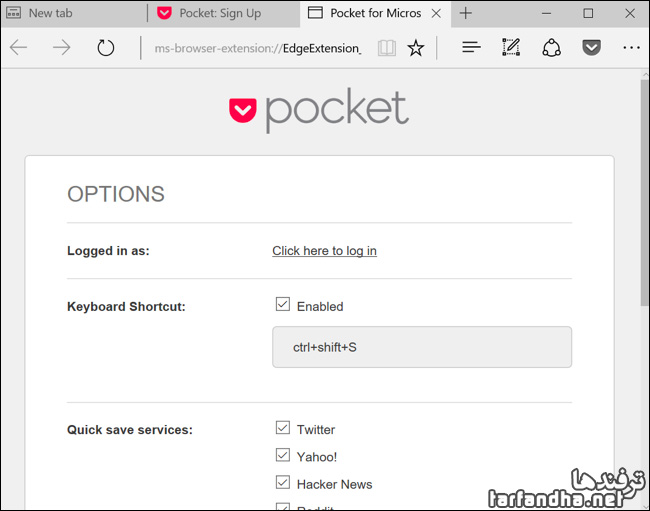
Task: Click the Pocket extension toolbar icon
Action: tap(591, 48)
